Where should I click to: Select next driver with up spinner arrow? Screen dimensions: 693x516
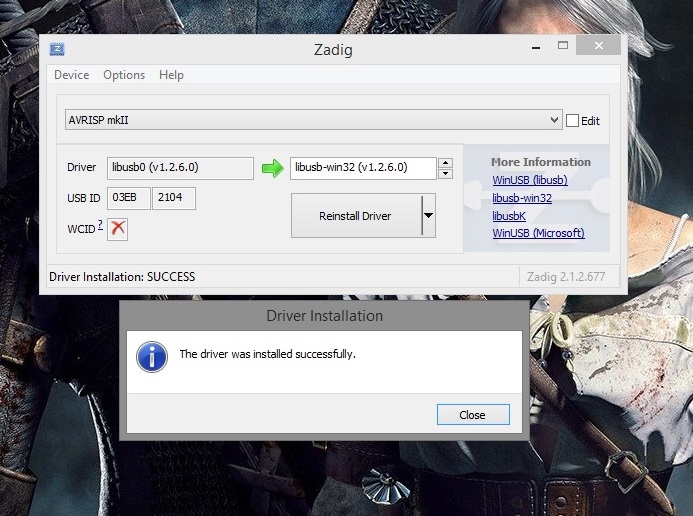tap(446, 163)
